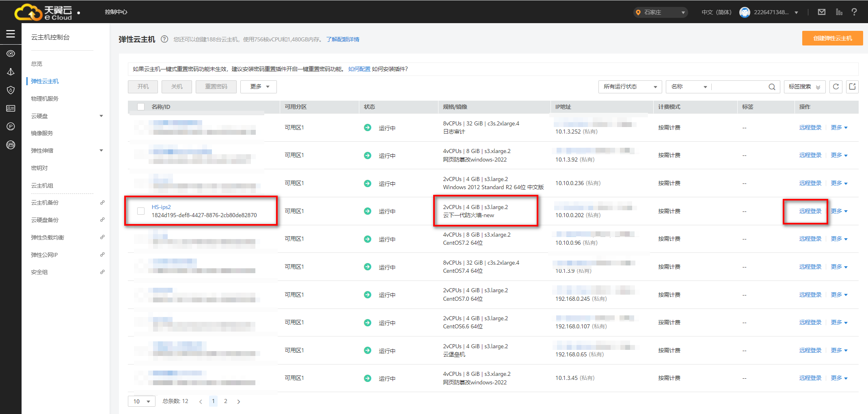Image resolution: width=868 pixels, height=414 pixels.
Task: Click the statistics bar chart icon in header
Action: 839,12
